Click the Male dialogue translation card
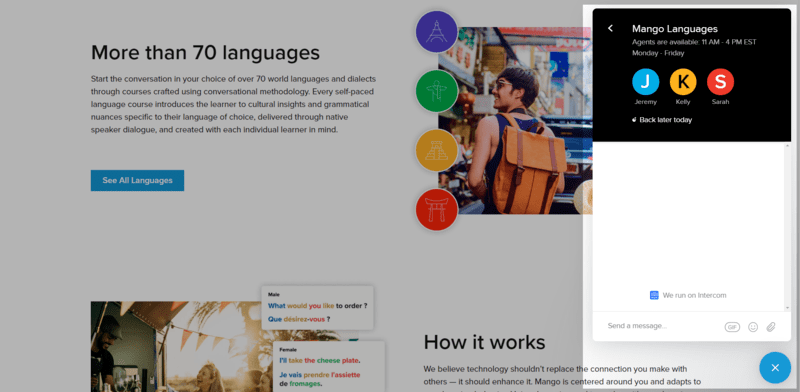The image size is (800, 392). tap(317, 307)
